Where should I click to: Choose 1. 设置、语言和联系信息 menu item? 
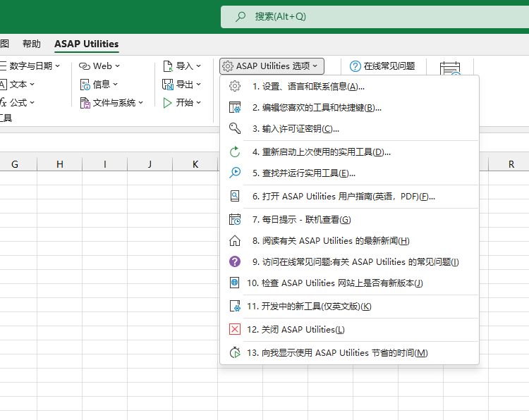coord(350,86)
